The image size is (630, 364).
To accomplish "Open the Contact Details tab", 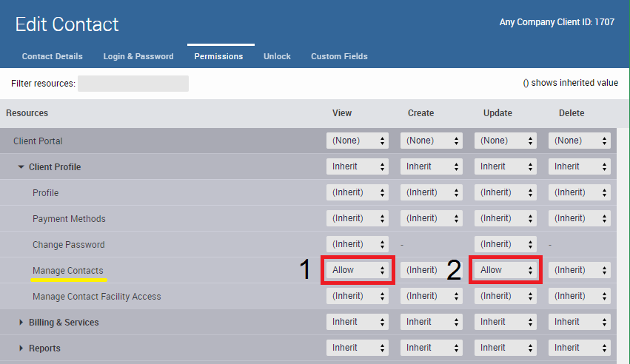I will (53, 56).
